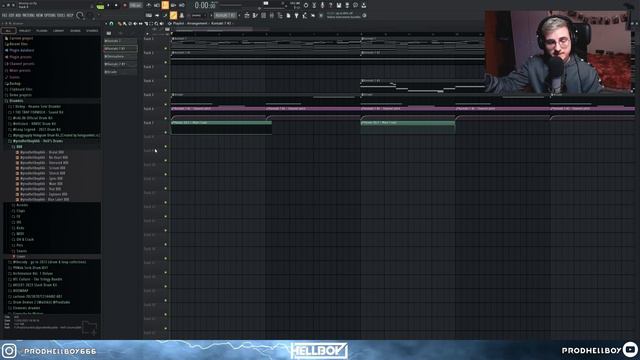Viewport: 640px width, 360px height.
Task: Click the Instagram icon in the bottom overlay
Action: coord(9,351)
